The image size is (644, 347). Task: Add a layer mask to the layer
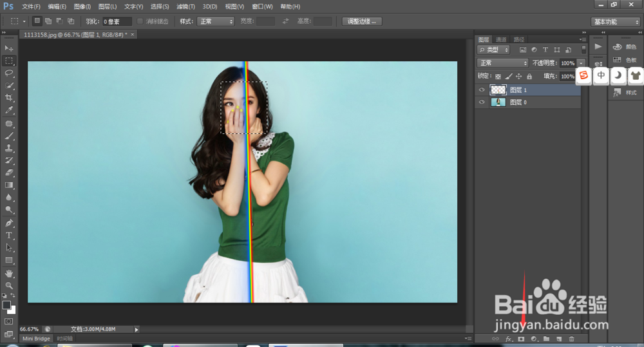coord(521,339)
